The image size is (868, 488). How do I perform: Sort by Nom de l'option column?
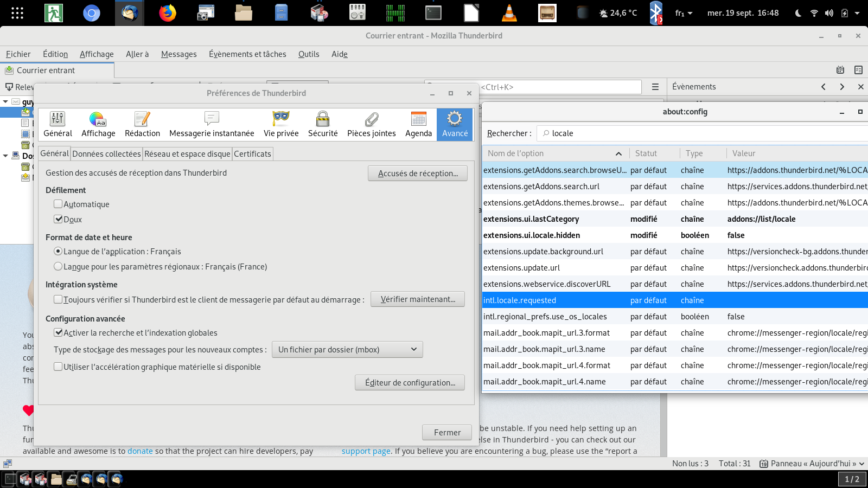[555, 153]
